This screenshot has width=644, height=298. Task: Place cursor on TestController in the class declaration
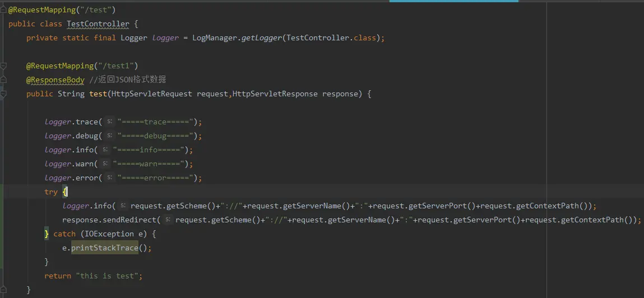coord(98,24)
